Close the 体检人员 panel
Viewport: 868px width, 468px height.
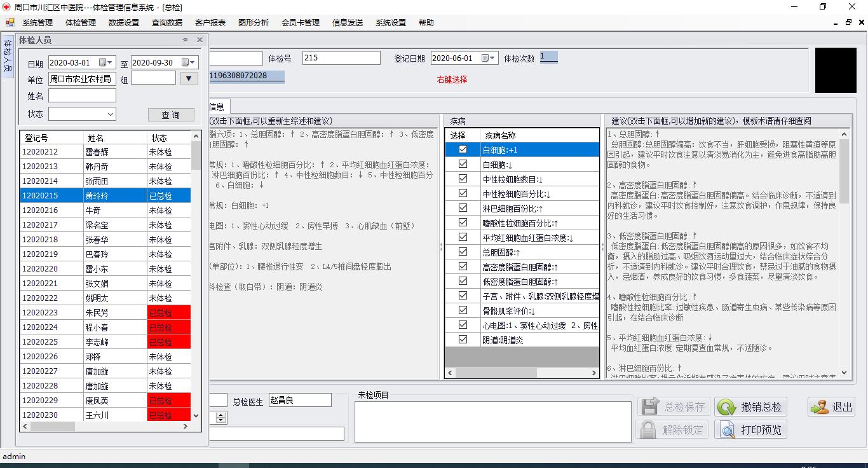(200, 39)
